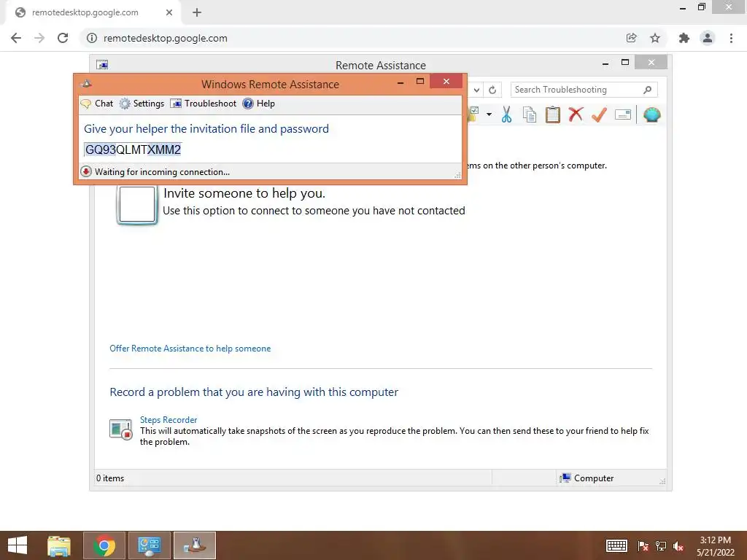747x560 pixels.
Task: Click the settings gear icon
Action: pyautogui.click(x=124, y=104)
